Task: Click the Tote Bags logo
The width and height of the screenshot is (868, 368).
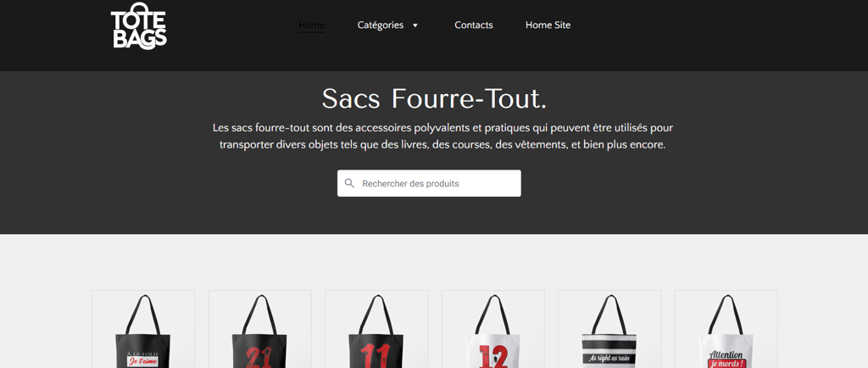Action: [x=139, y=26]
